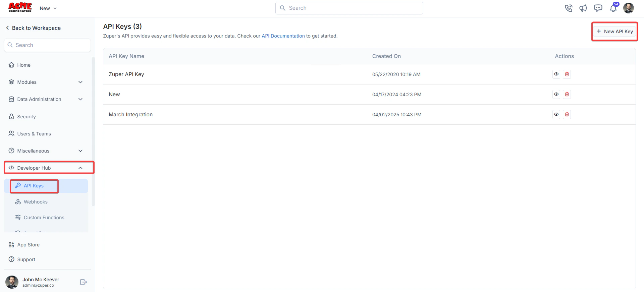This screenshot has width=644, height=292.
Task: Click the John Mc Keever sidebar avatar
Action: (x=12, y=282)
